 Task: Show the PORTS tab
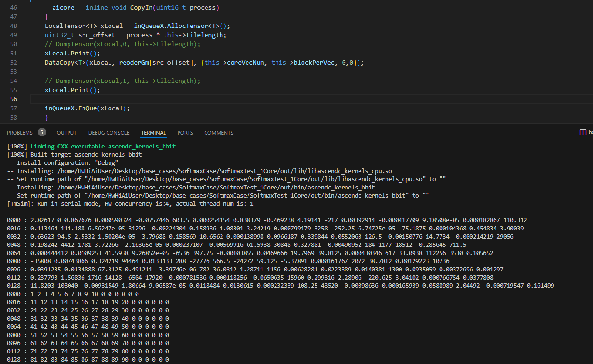coord(185,133)
